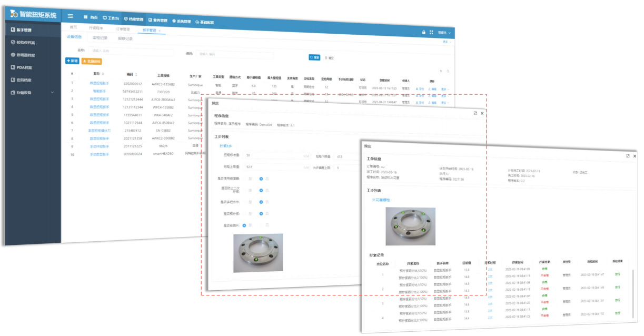Screen dimensions: 644x336
Task: Click tool spec cell AWKC3-135AB2
Action: 163,84
